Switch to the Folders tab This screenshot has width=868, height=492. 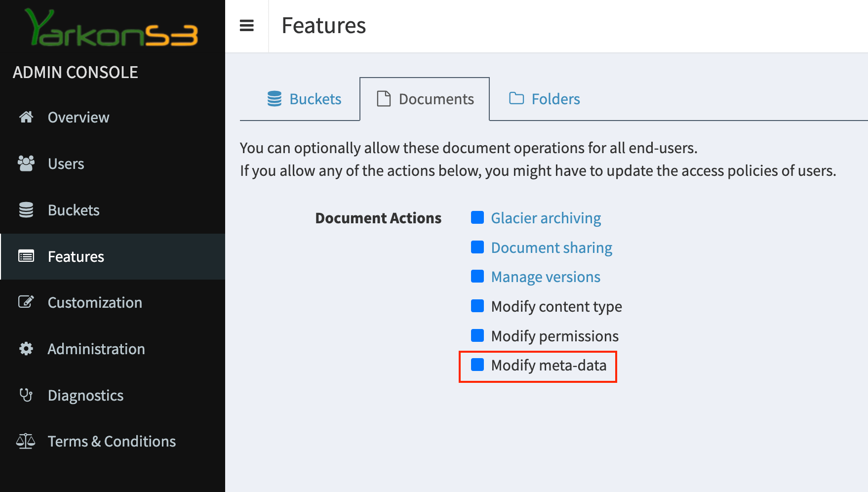544,99
